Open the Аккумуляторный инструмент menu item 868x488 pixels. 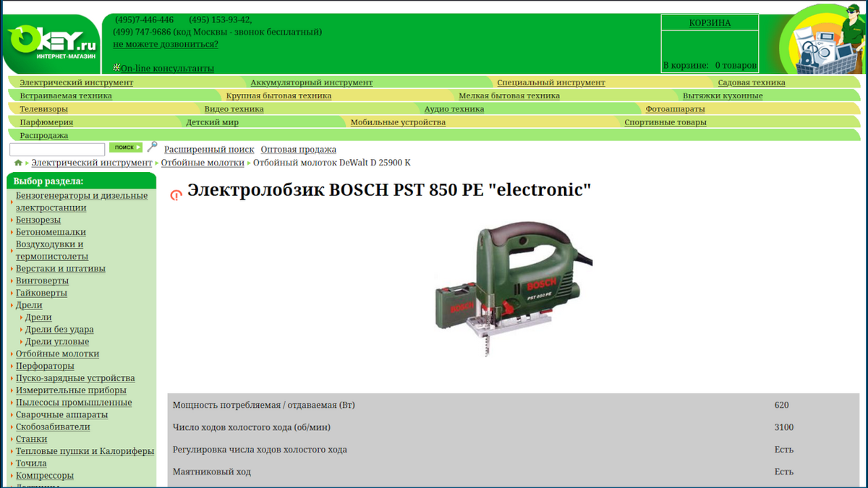tap(312, 82)
